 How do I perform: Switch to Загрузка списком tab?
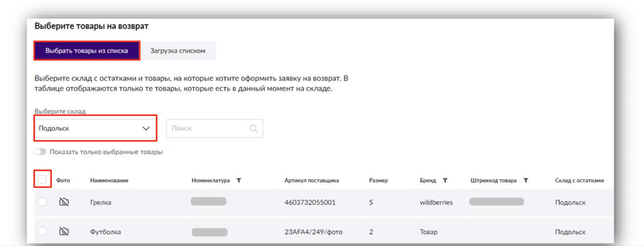tap(177, 51)
